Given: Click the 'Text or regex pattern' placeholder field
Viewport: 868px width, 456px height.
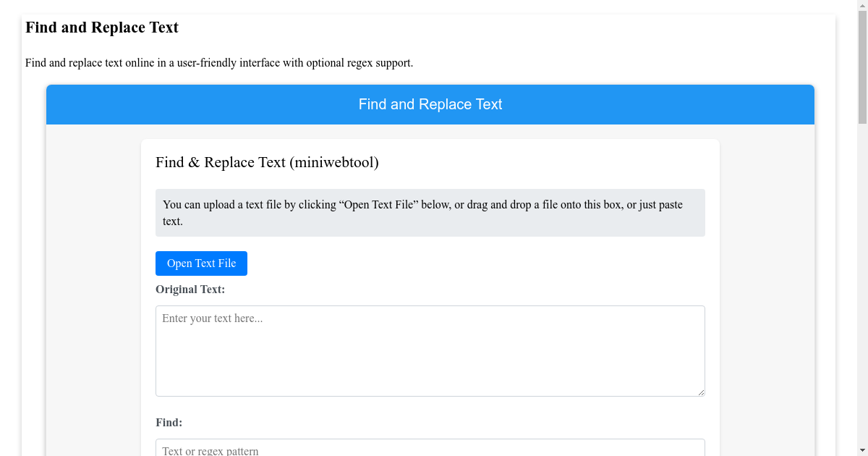Looking at the screenshot, I should (430, 449).
